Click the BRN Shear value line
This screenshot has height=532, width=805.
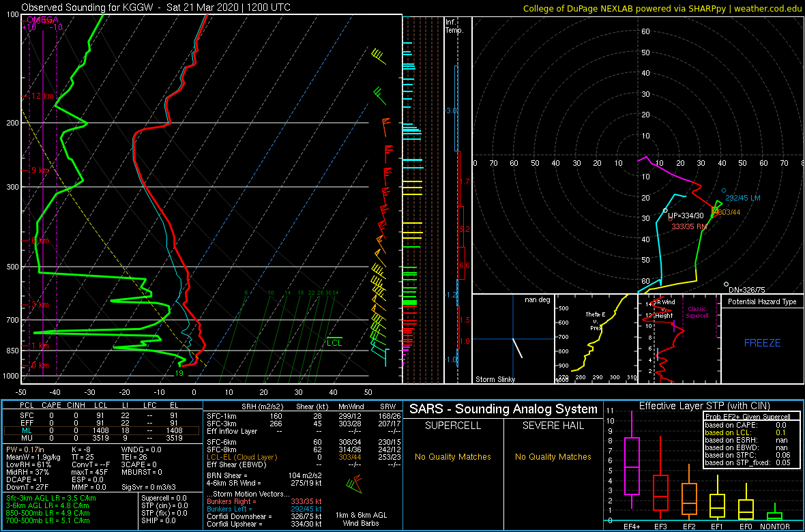[x=265, y=475]
